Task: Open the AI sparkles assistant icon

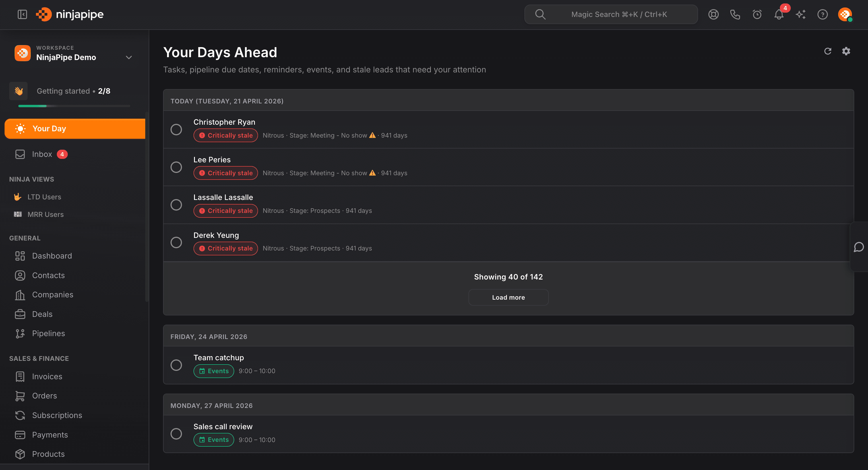Action: [801, 14]
